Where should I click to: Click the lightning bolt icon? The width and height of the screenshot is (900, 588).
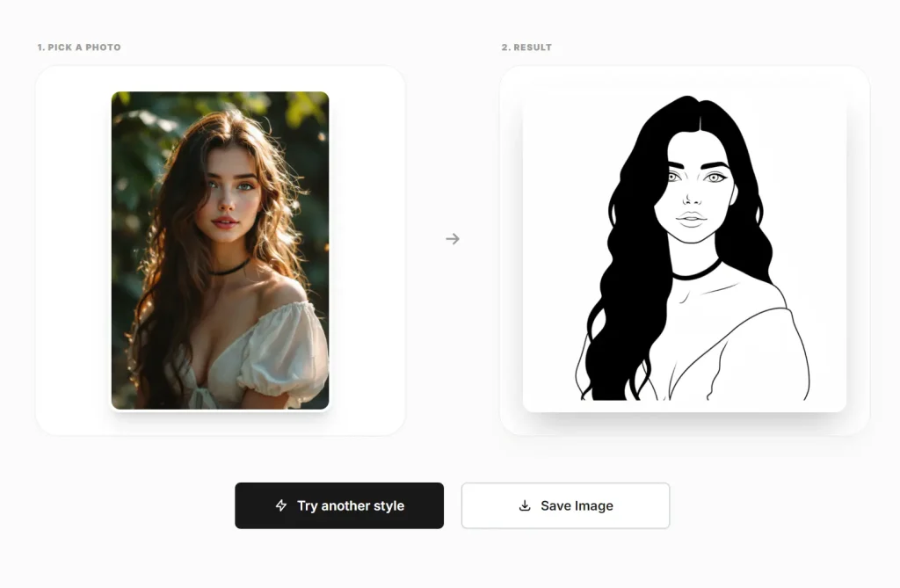click(281, 505)
